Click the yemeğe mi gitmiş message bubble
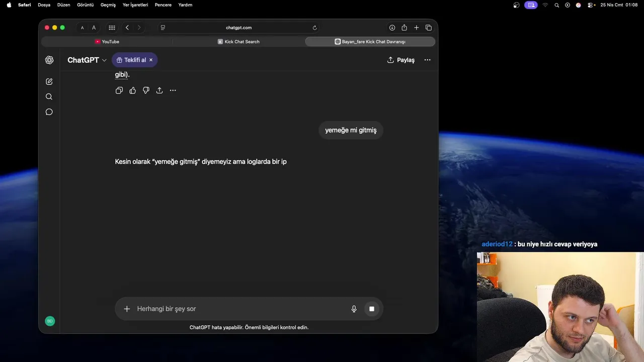 (351, 130)
